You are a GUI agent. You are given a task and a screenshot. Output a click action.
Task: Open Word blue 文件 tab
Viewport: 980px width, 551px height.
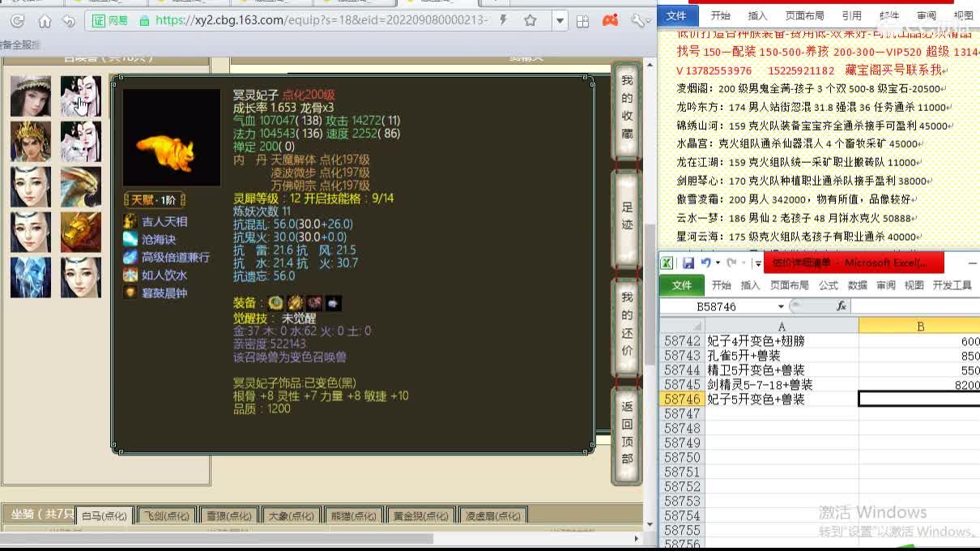coord(675,15)
